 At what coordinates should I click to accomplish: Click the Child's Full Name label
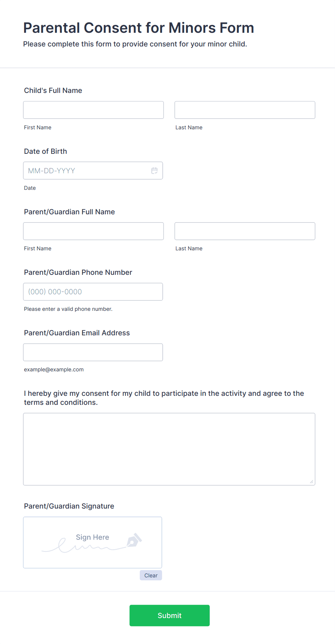pos(53,90)
